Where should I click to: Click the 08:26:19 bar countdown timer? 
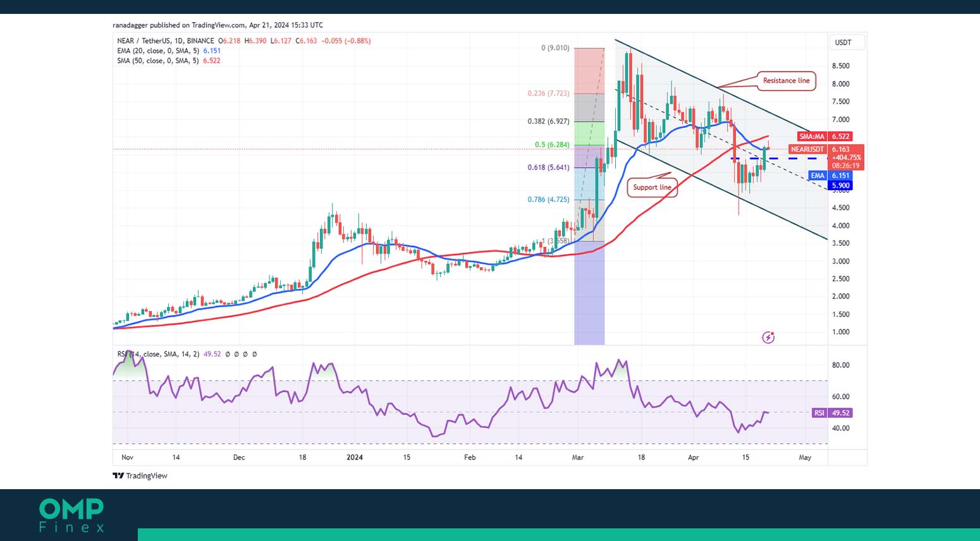(x=846, y=166)
